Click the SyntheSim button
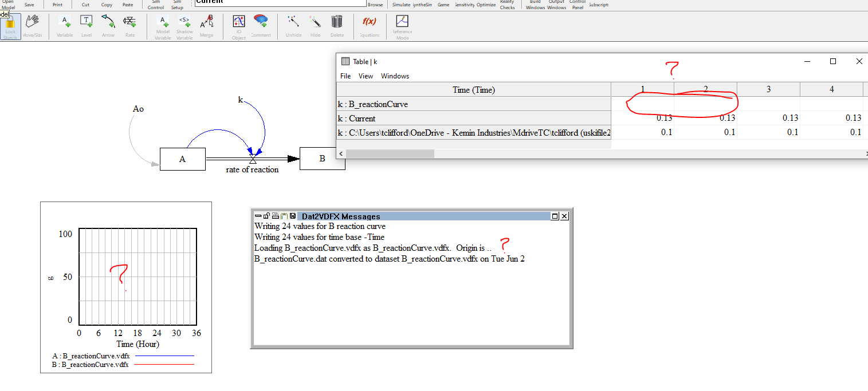Viewport: 868px width, 391px height. [x=422, y=5]
